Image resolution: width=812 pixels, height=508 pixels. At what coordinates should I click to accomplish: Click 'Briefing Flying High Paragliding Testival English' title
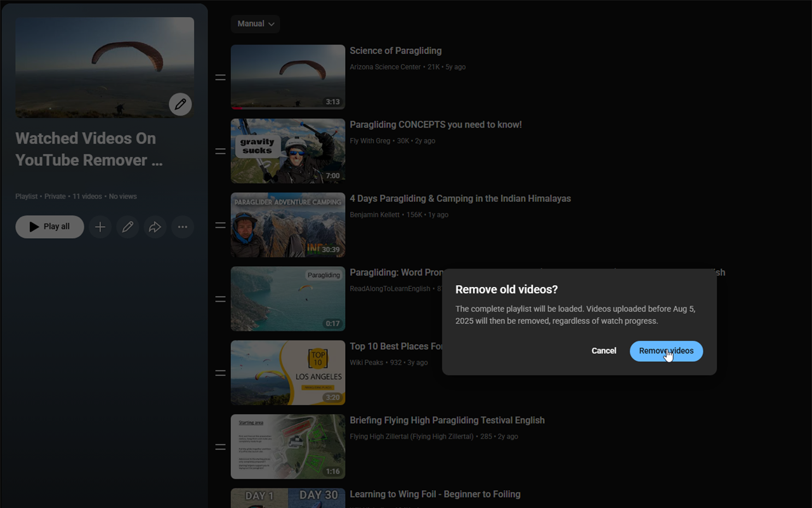point(447,420)
